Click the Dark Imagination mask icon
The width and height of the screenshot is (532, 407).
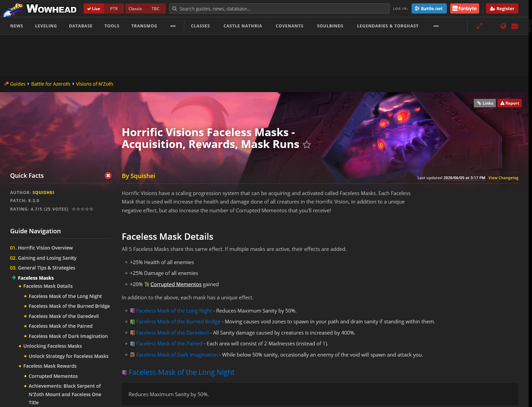pos(133,355)
